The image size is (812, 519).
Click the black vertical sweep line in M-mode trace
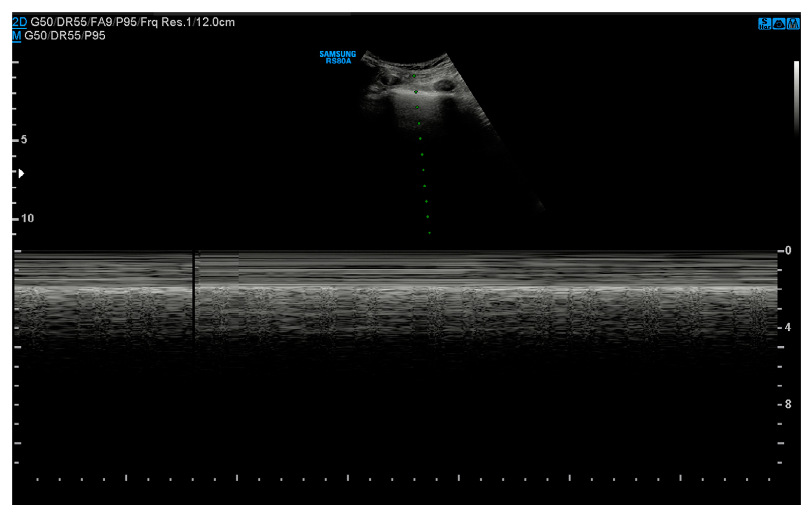(x=194, y=297)
